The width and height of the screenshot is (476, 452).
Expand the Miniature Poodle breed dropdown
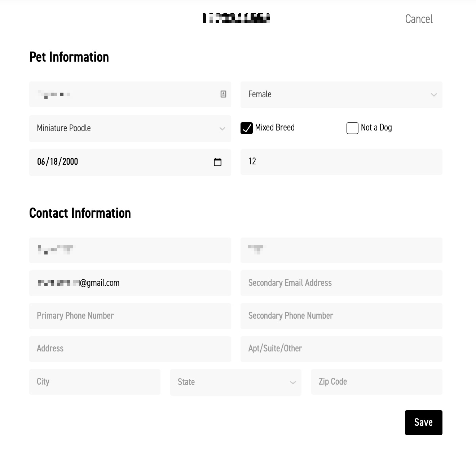coord(130,128)
